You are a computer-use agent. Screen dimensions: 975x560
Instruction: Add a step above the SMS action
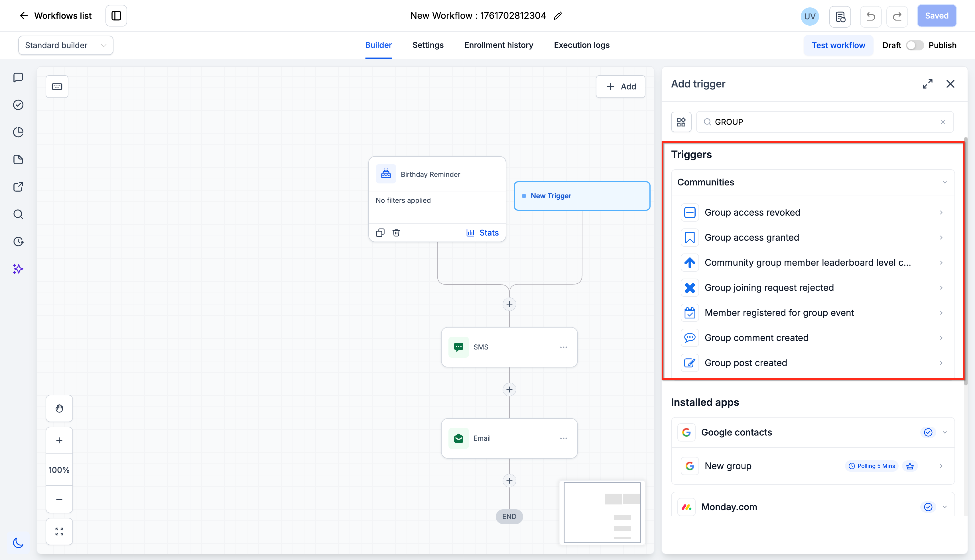point(509,304)
